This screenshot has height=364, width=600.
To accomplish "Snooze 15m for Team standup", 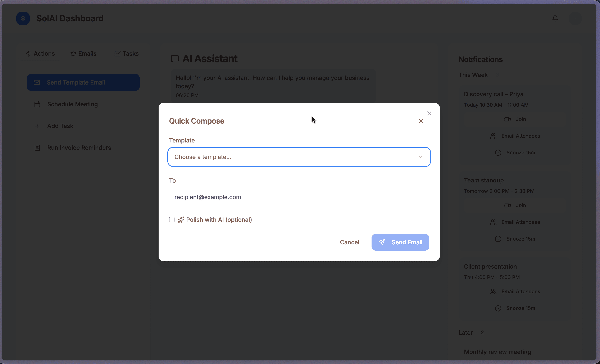I will [x=515, y=239].
